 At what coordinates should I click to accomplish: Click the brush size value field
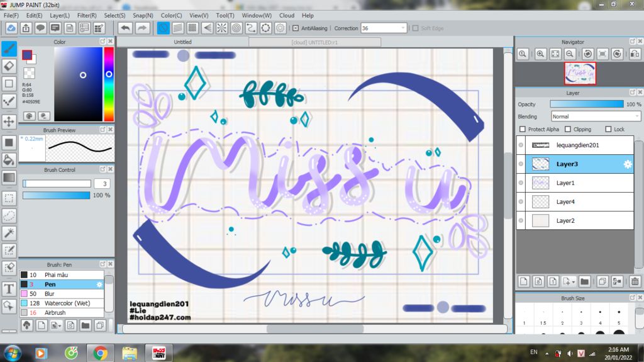[x=103, y=183]
